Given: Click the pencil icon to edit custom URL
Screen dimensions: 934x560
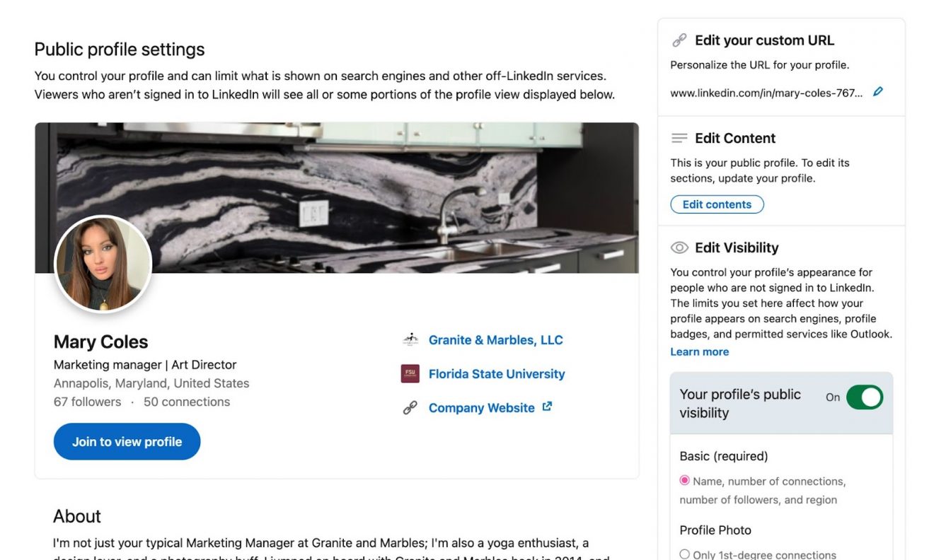Looking at the screenshot, I should tap(877, 91).
